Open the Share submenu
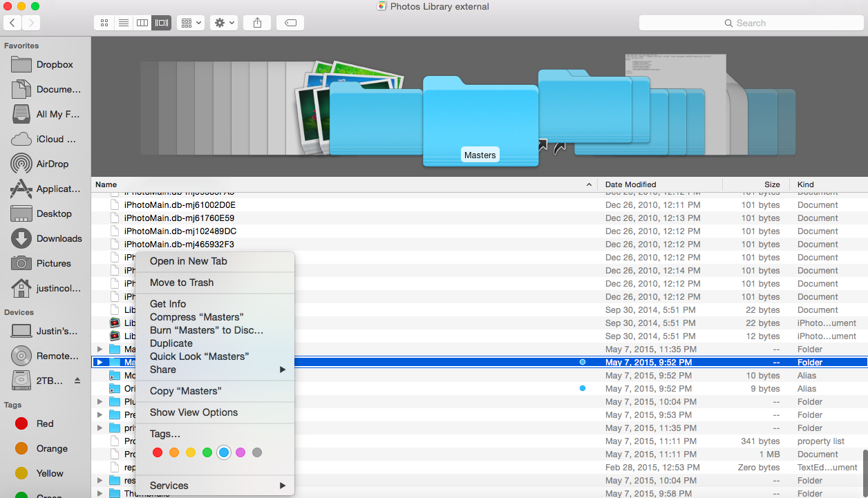 pos(215,370)
